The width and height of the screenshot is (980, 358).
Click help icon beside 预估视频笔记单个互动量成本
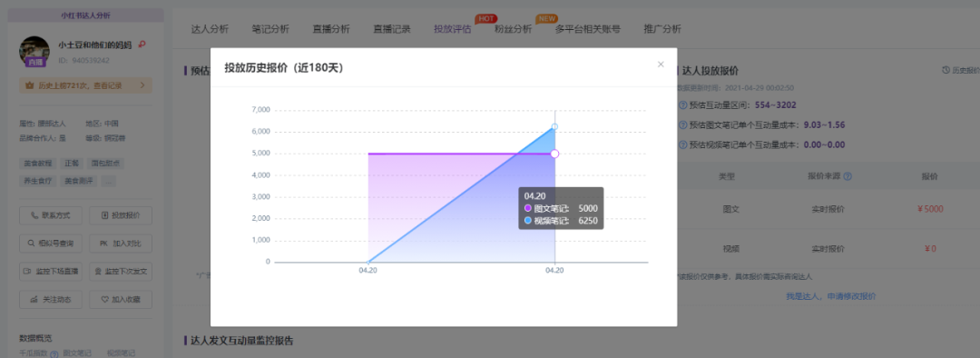click(683, 145)
